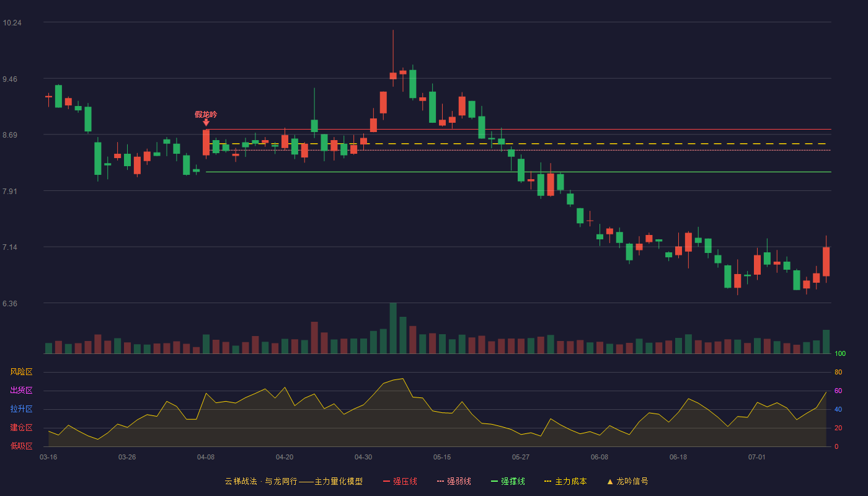
Task: Click the 云梯战法 与龙同行 legend title
Action: click(293, 481)
